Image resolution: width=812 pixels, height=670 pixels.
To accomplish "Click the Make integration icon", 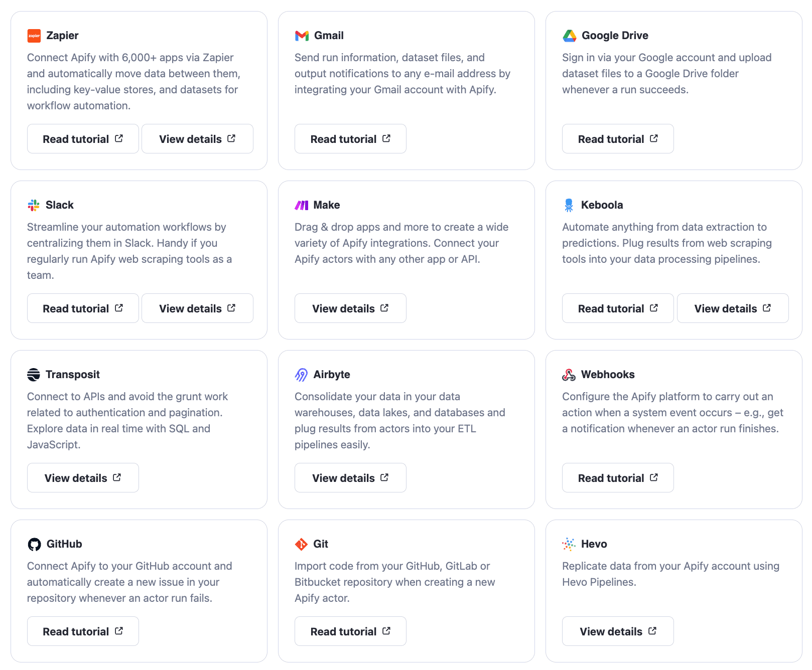I will pos(301,205).
